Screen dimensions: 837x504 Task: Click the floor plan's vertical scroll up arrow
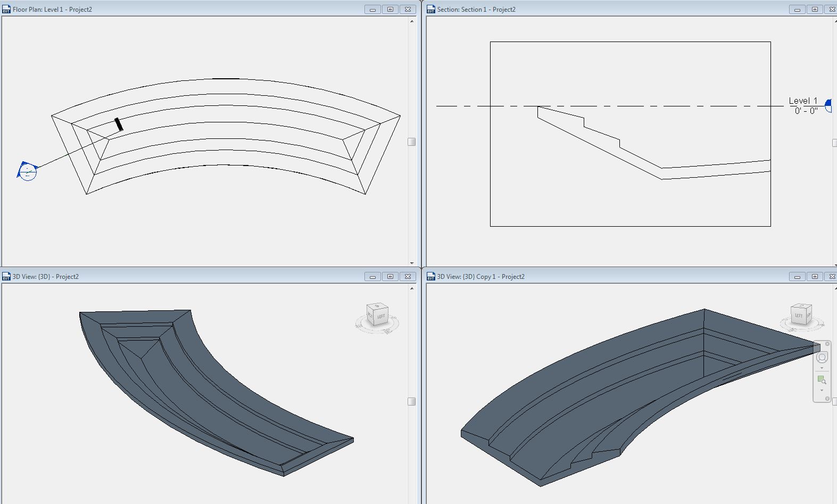pyautogui.click(x=412, y=21)
